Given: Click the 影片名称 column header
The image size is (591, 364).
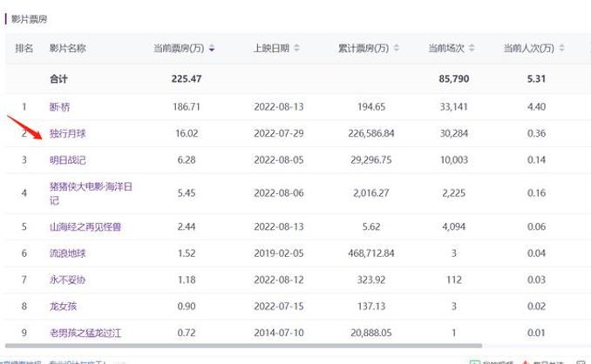Looking at the screenshot, I should [67, 49].
